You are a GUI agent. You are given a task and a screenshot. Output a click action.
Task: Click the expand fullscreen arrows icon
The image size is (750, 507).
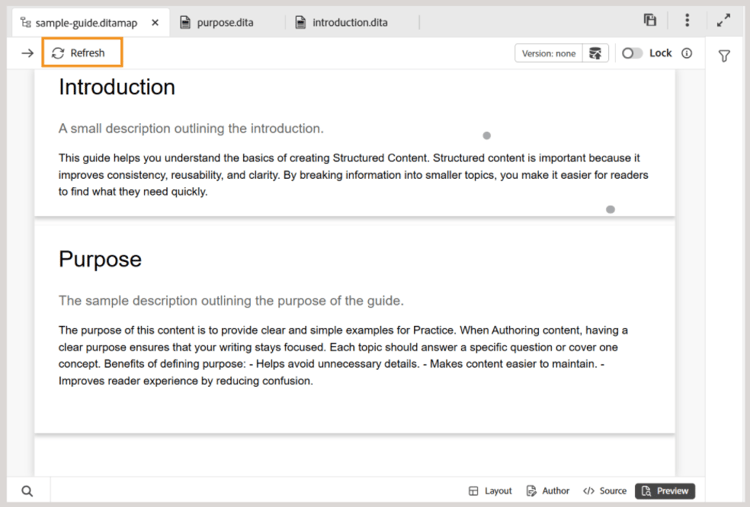tap(724, 20)
